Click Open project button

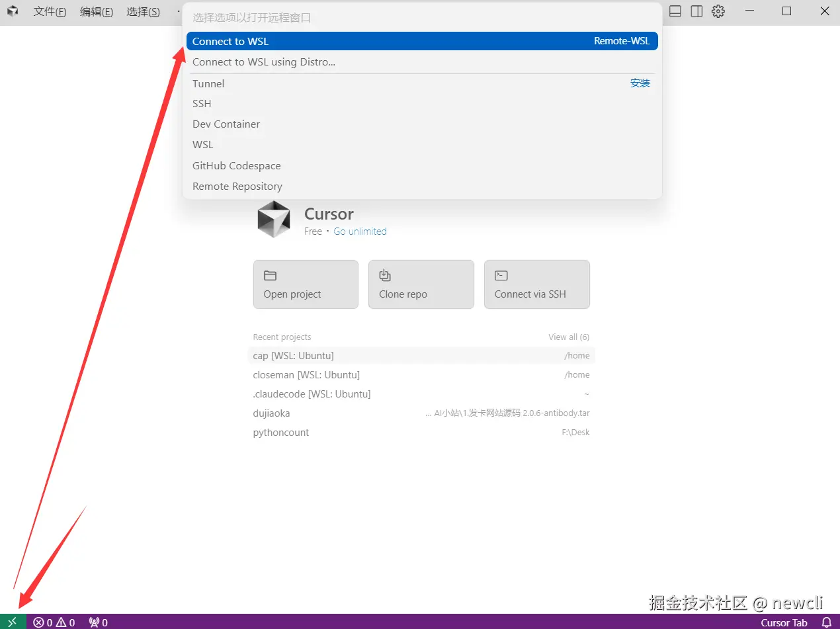pyautogui.click(x=306, y=284)
